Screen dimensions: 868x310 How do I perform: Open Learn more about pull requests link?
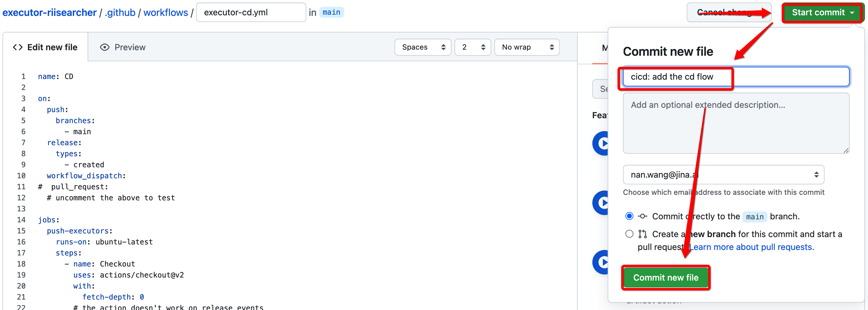point(751,247)
